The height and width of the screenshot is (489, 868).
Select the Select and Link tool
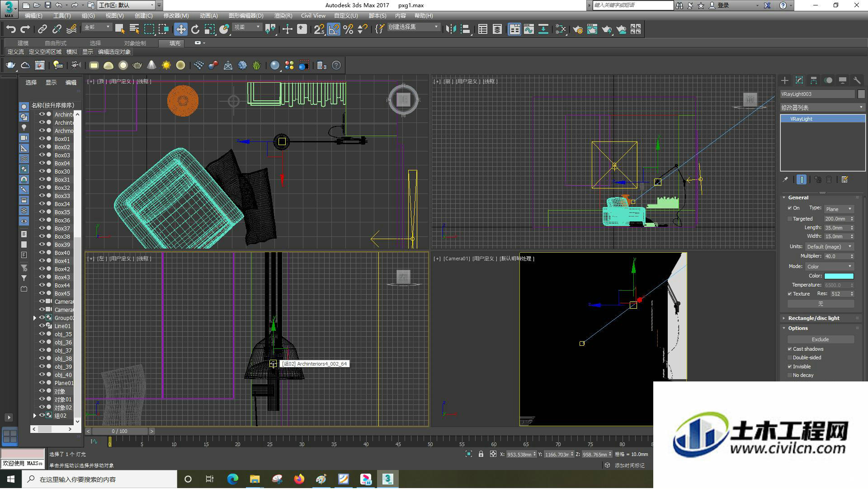point(42,29)
